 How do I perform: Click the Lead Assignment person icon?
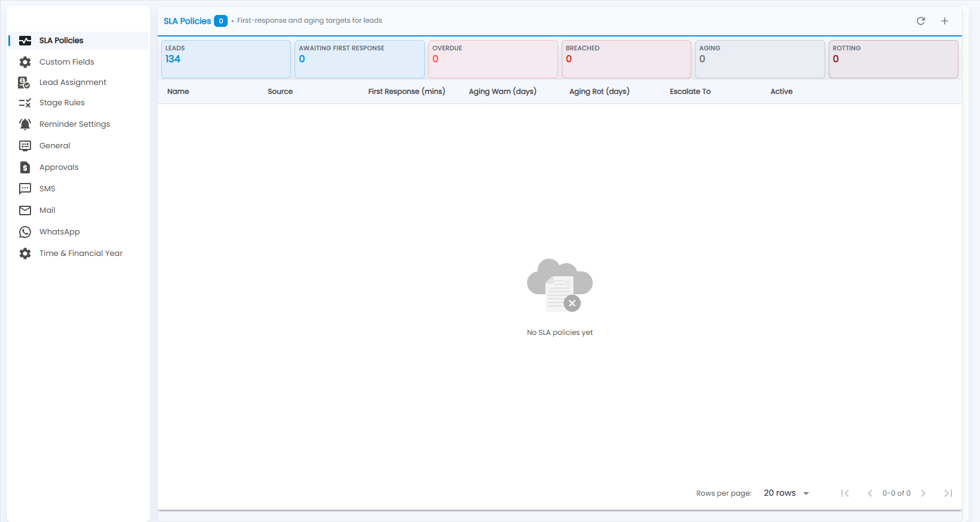click(24, 83)
